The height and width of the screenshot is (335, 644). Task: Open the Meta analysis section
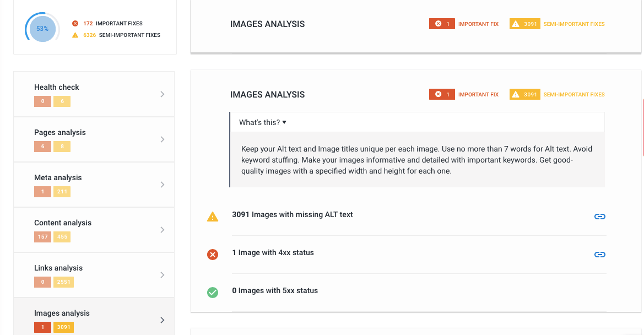(x=94, y=185)
